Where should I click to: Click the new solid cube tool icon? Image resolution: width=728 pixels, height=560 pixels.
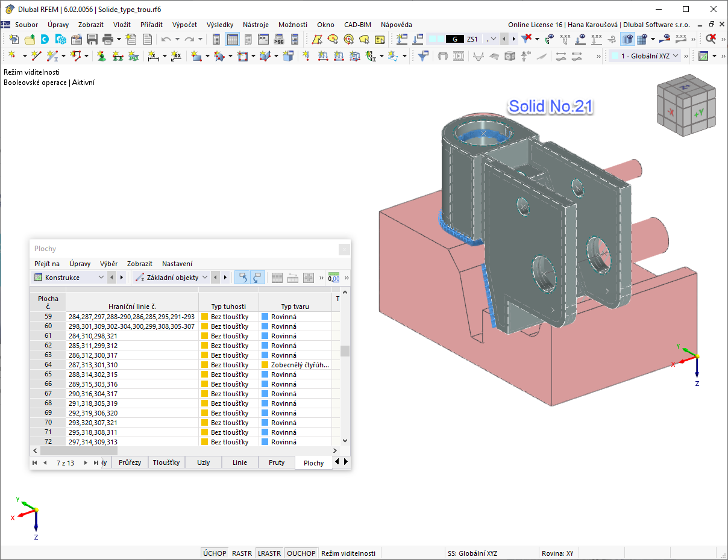point(288,56)
